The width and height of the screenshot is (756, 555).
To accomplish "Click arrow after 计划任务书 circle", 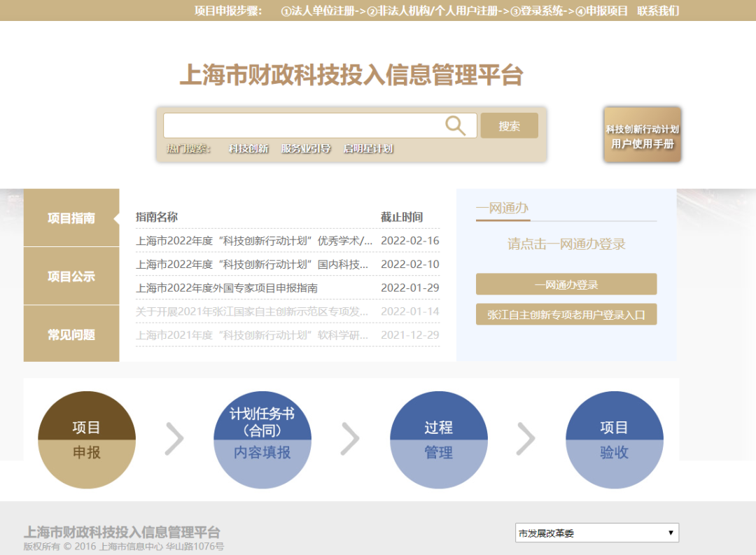I will pos(350,439).
